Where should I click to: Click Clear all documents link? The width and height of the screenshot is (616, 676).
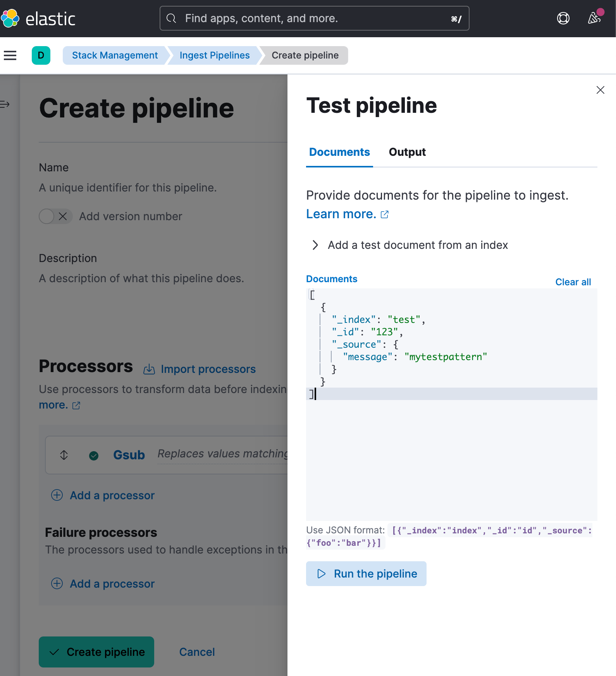(573, 282)
